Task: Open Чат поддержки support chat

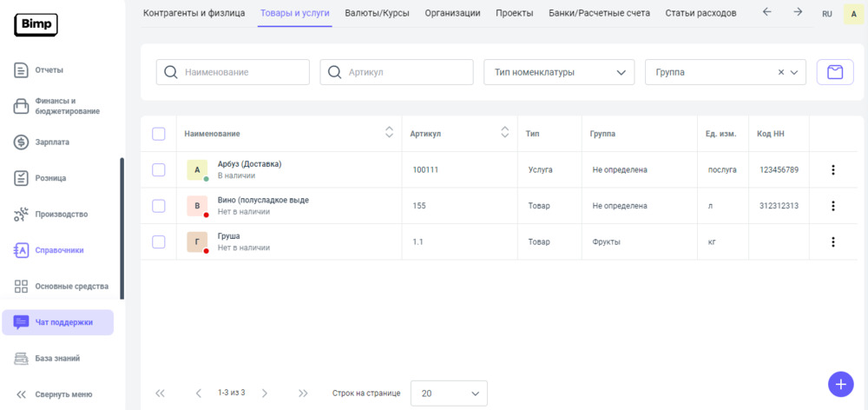Action: pos(58,322)
